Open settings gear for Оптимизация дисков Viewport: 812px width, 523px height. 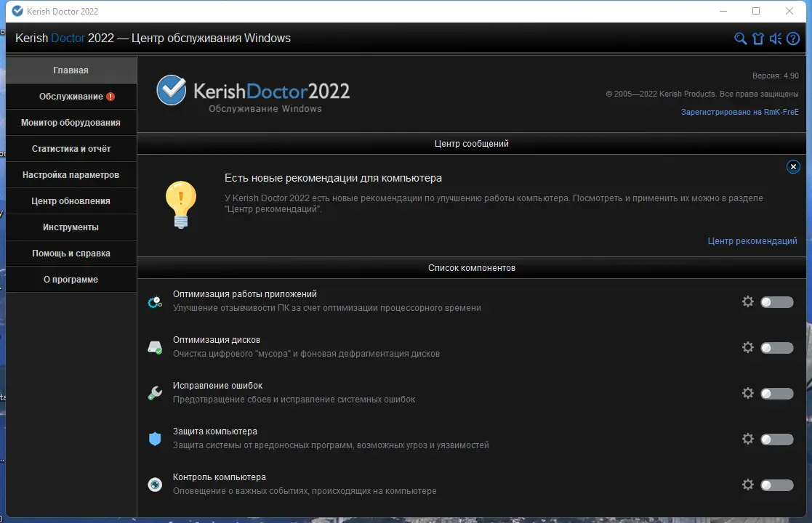[748, 347]
